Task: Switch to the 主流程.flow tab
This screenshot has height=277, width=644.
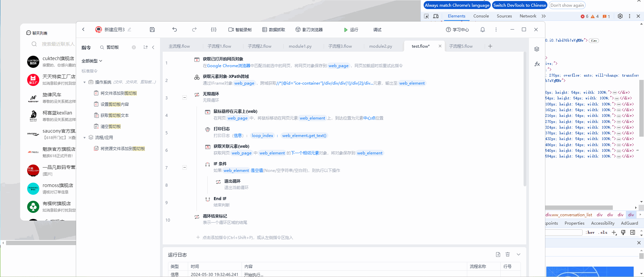Action: [x=179, y=46]
